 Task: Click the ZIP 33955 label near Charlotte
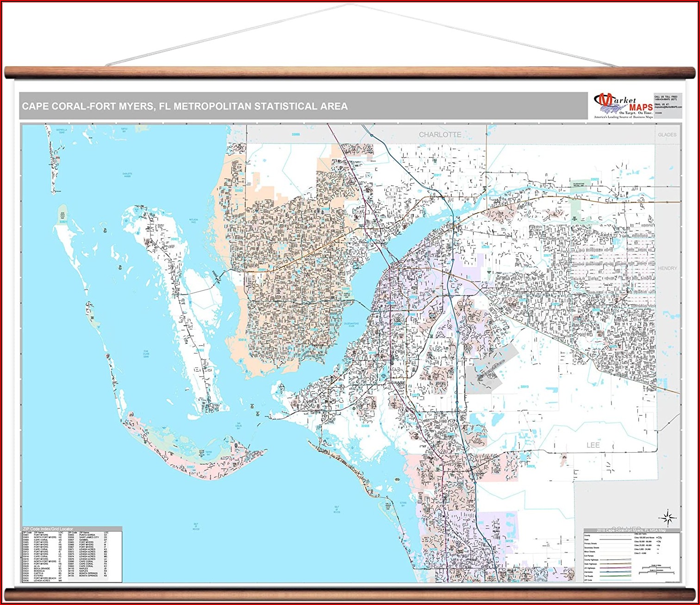coord(295,134)
